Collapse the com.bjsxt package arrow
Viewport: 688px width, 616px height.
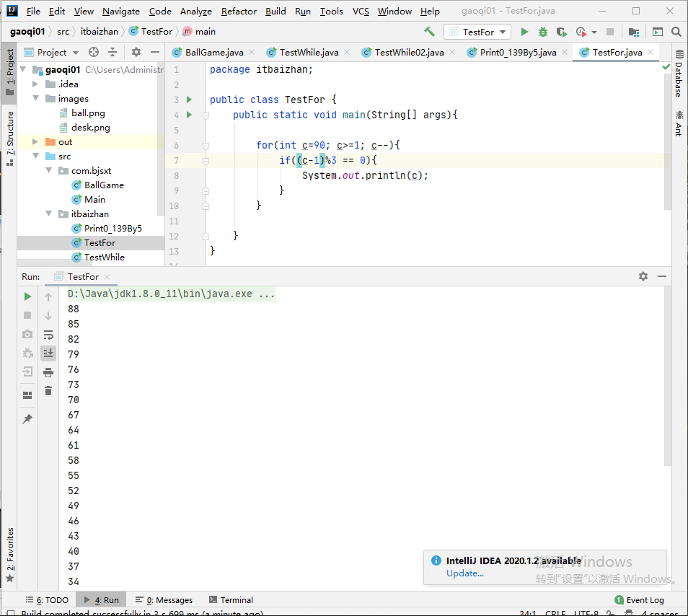(49, 171)
